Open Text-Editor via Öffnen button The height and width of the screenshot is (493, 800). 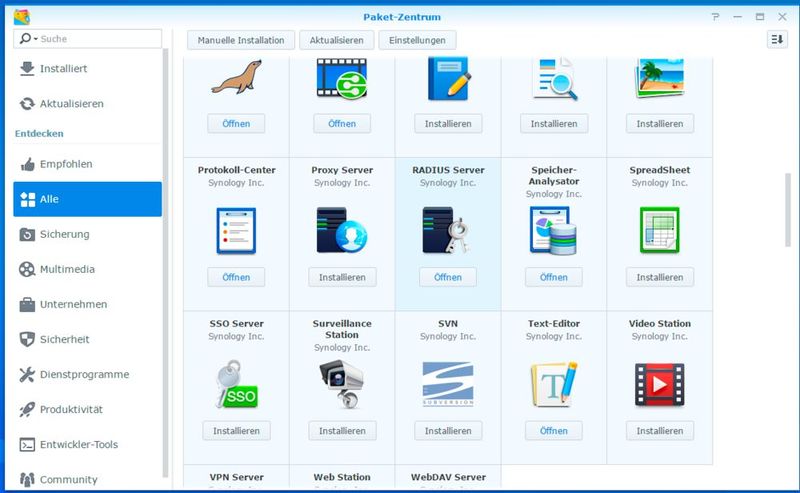554,431
